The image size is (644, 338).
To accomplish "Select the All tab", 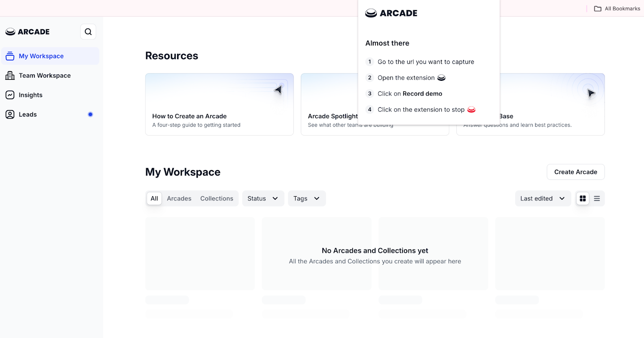I will point(154,199).
